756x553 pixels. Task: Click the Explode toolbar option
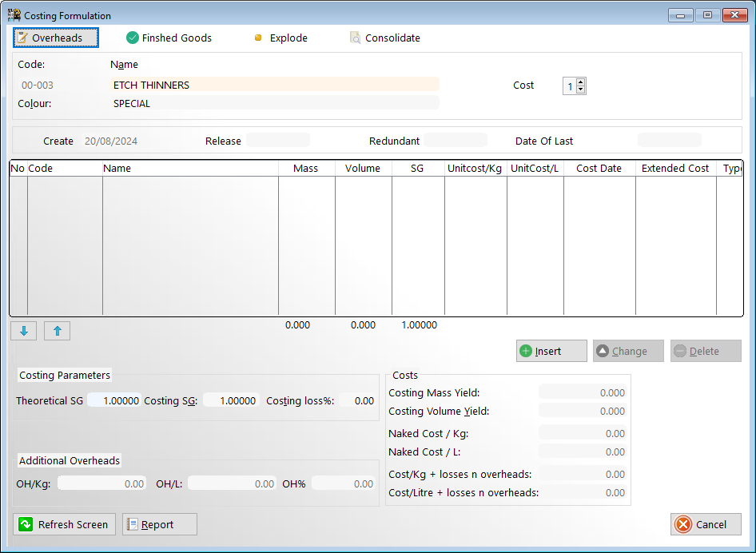tap(281, 38)
